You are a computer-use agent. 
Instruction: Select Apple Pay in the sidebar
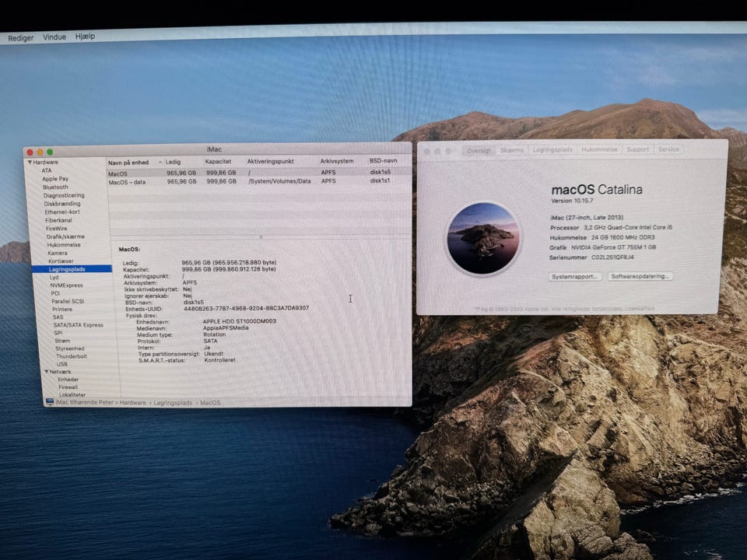coord(55,179)
